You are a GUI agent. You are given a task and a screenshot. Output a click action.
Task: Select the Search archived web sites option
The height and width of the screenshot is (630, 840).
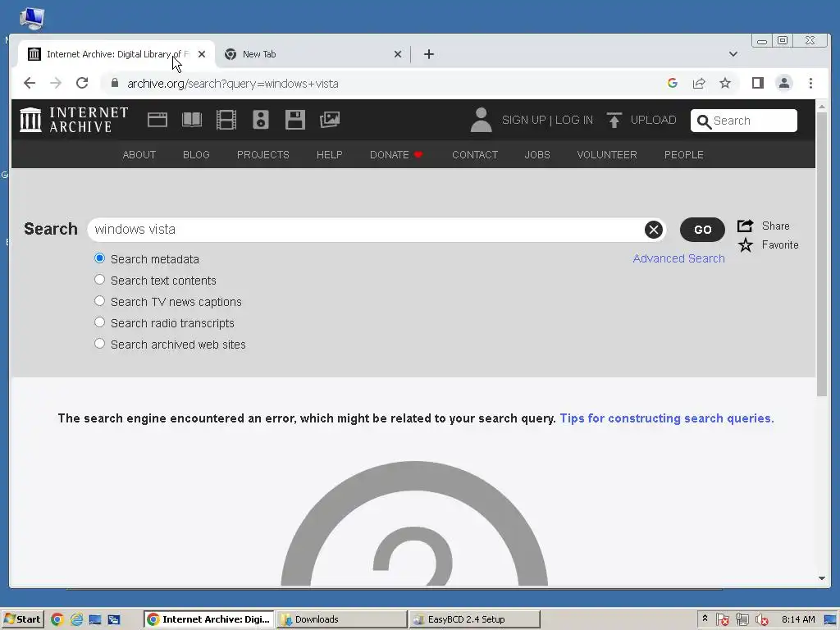tap(99, 344)
